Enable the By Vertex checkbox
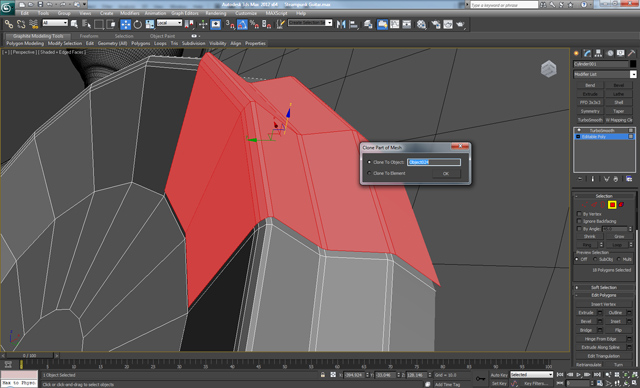 (579, 214)
